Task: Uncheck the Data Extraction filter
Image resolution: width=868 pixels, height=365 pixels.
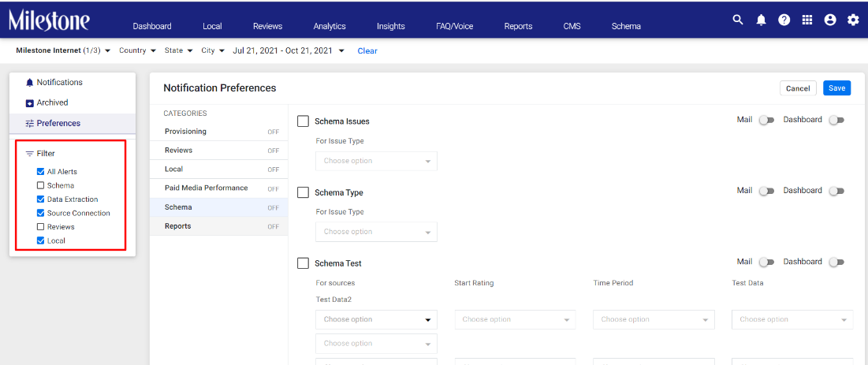Action: pyautogui.click(x=40, y=199)
